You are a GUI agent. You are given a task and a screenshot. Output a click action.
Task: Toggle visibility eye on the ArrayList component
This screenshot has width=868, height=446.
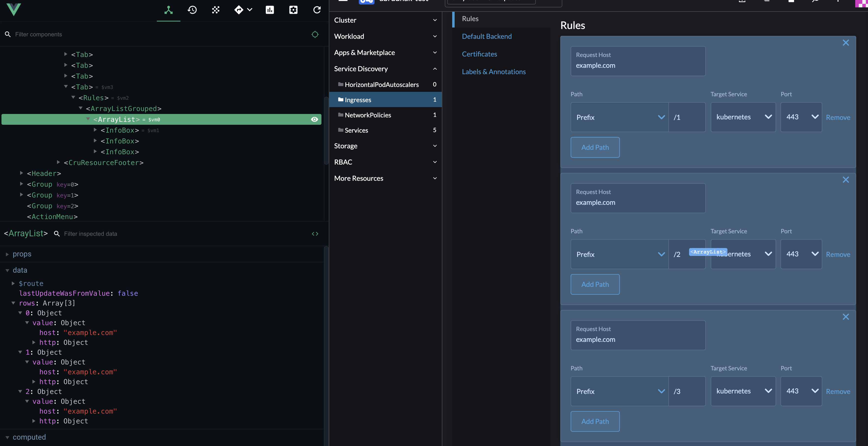pos(315,119)
